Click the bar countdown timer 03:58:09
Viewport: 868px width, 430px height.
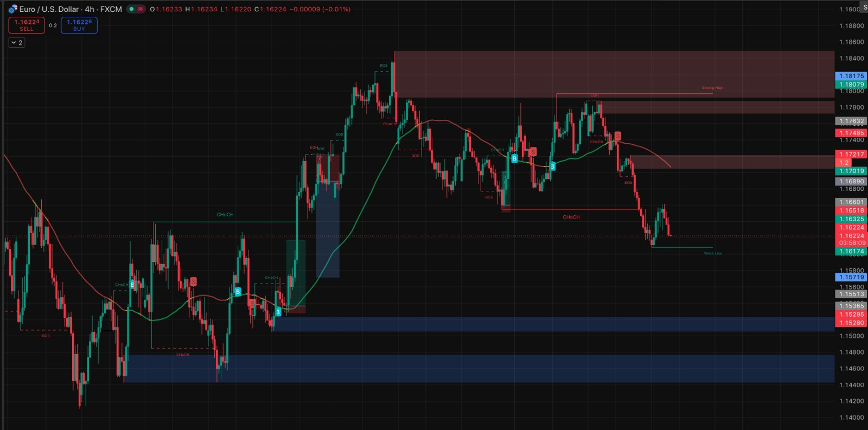pos(852,243)
